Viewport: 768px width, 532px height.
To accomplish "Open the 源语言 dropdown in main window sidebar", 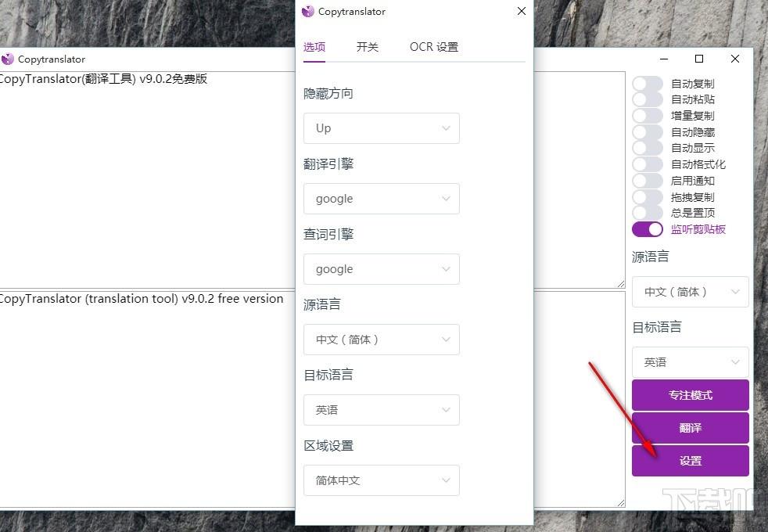I will [690, 292].
